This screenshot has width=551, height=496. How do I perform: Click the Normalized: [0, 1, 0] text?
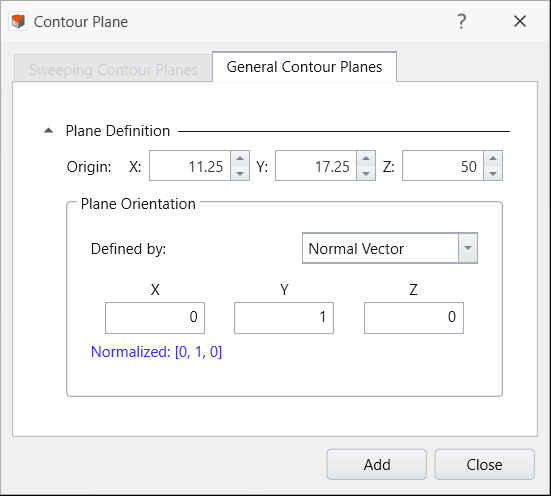tap(156, 352)
